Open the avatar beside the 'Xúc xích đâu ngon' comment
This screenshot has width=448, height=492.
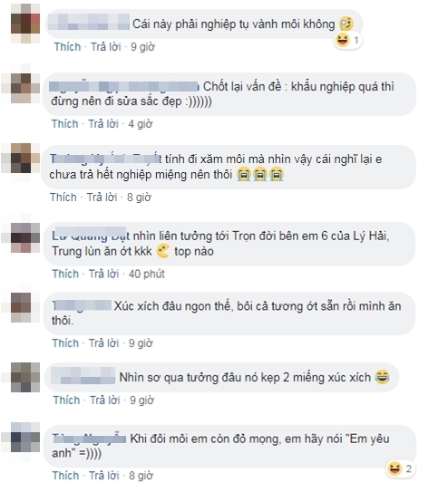pos(25,307)
